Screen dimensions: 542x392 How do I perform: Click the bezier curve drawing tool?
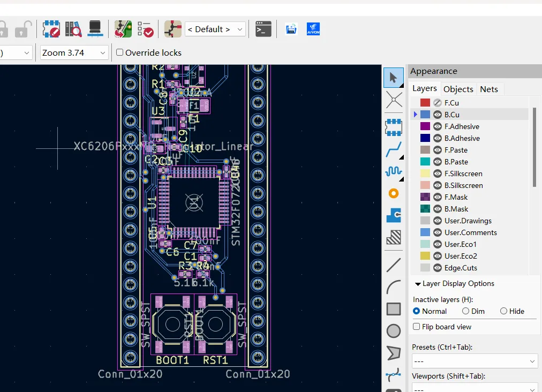[x=393, y=375]
